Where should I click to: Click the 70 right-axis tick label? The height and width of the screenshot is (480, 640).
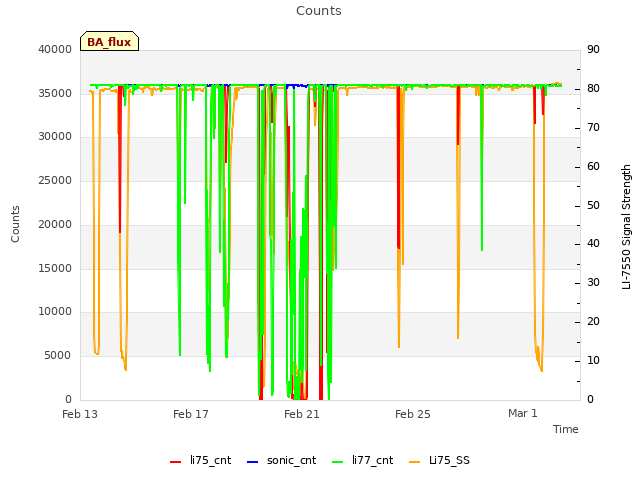coord(593,128)
